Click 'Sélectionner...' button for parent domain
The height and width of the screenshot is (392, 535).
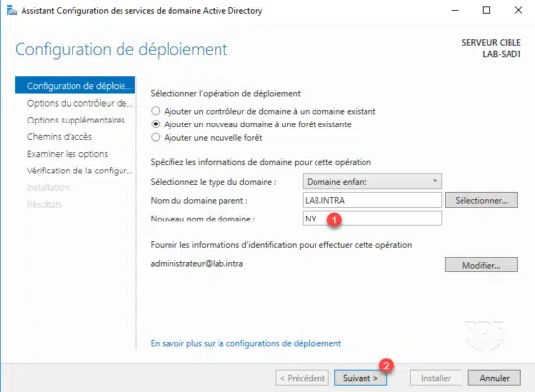(x=481, y=200)
